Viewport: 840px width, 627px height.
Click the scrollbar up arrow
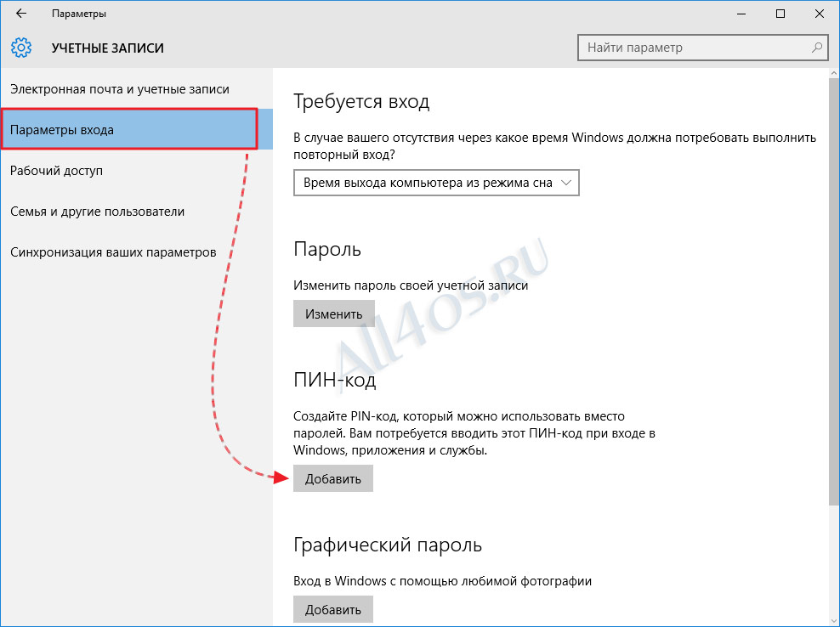click(834, 73)
